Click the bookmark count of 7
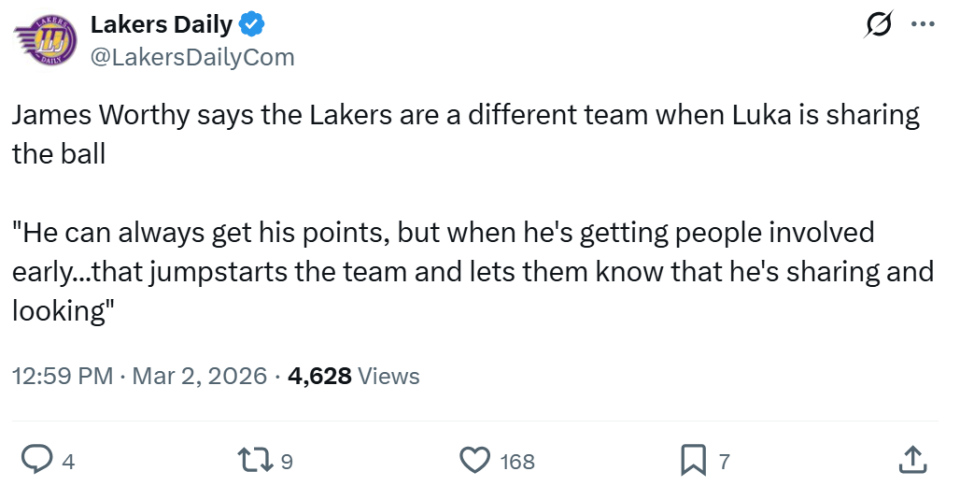960x486 pixels. [724, 461]
